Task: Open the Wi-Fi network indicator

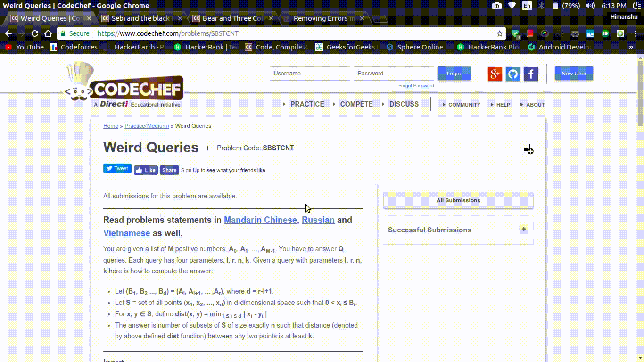Action: (512, 6)
